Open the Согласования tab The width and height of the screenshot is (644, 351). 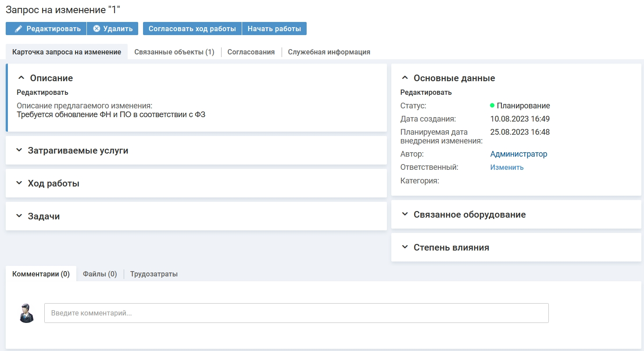(251, 52)
